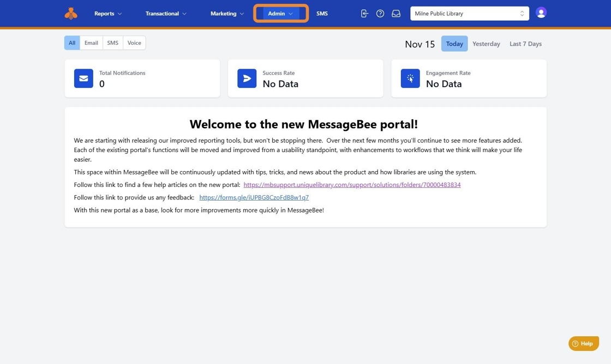611x364 pixels.
Task: Click the orange Help button
Action: [x=583, y=343]
